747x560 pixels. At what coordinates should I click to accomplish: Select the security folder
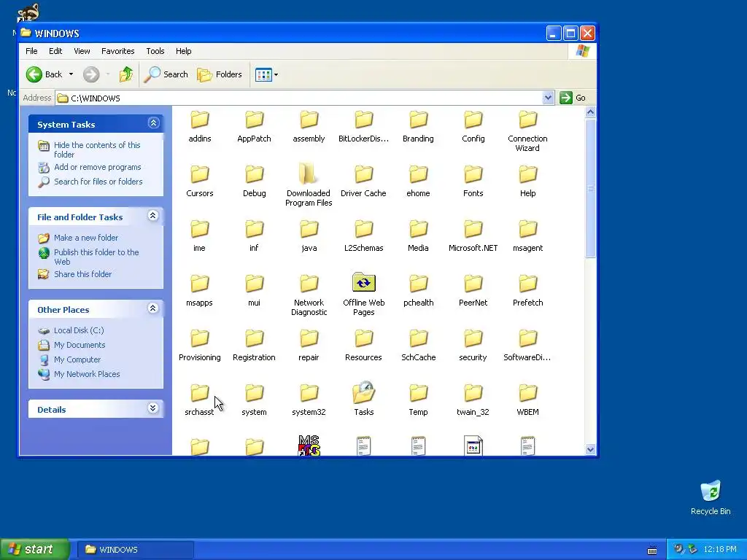(473, 345)
